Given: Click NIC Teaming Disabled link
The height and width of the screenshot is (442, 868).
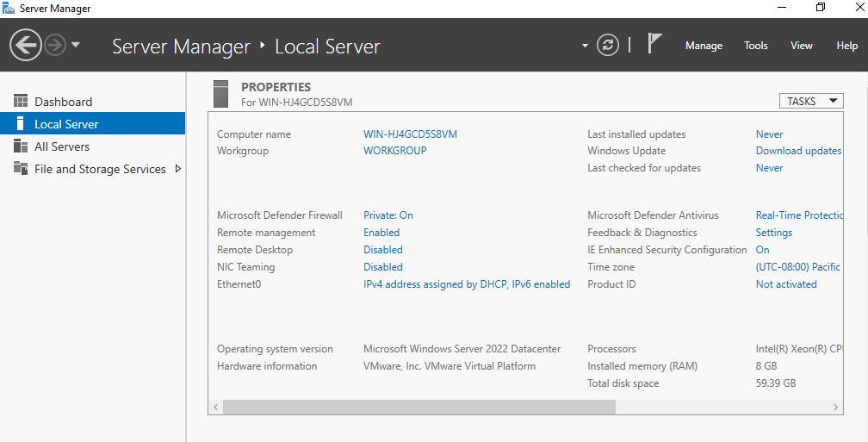Looking at the screenshot, I should 383,267.
